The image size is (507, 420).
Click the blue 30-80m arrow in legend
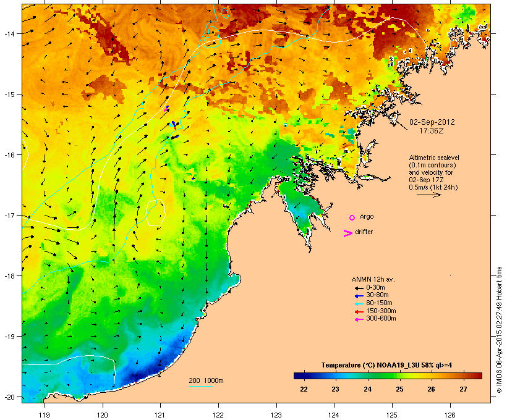(359, 296)
